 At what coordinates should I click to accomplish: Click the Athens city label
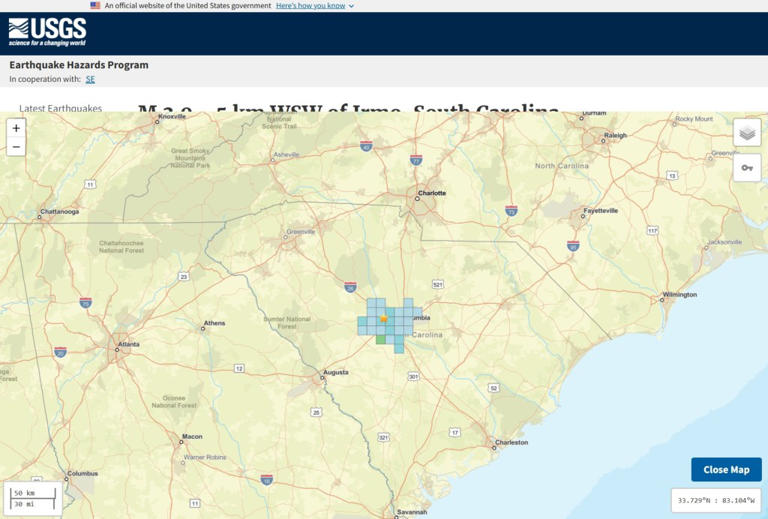[215, 323]
